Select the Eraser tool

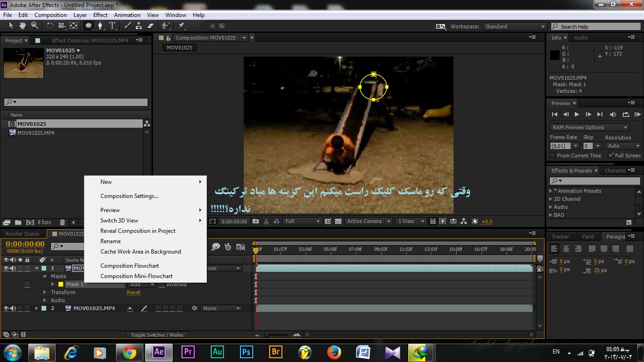[151, 26]
